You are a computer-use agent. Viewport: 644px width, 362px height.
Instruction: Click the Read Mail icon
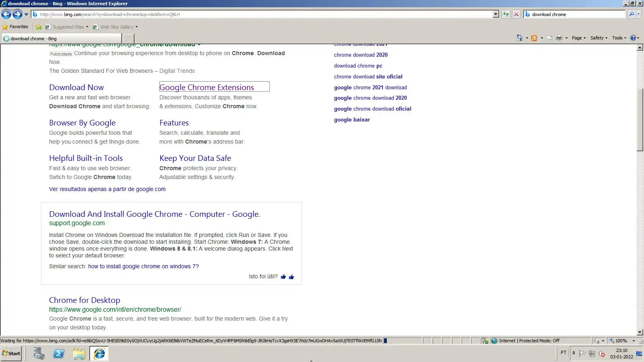[x=549, y=38]
